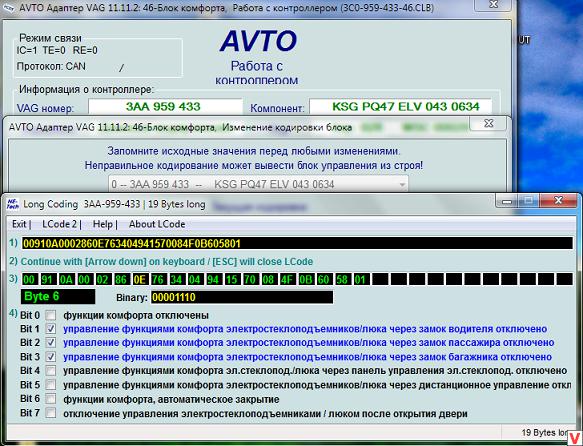
Task: Click the VAG номер field 3AA 959 433
Action: (x=165, y=107)
